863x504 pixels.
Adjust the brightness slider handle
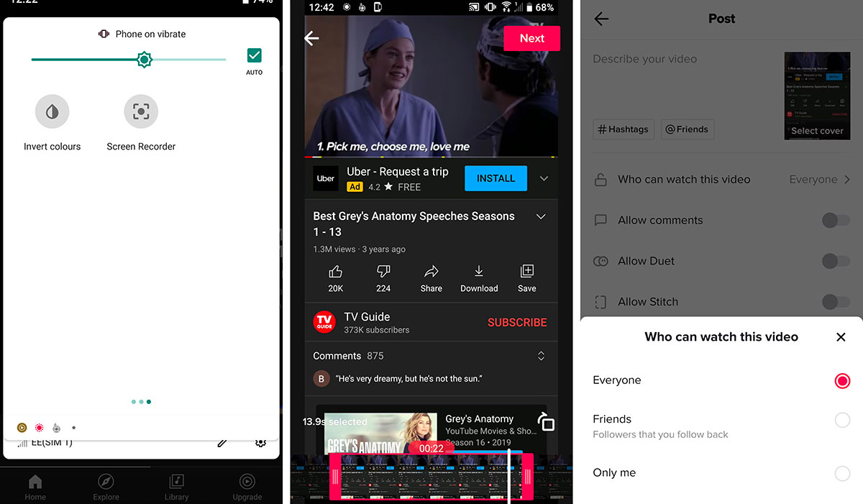coord(145,60)
